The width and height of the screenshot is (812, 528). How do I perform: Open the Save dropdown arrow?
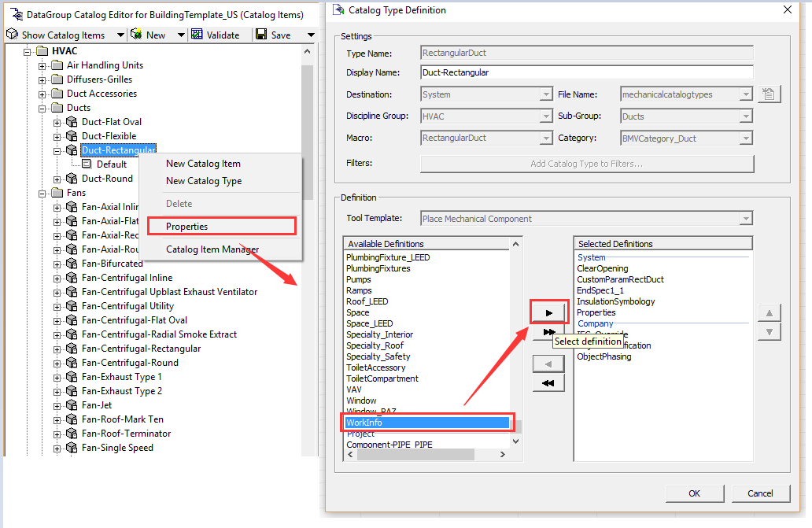tap(311, 35)
